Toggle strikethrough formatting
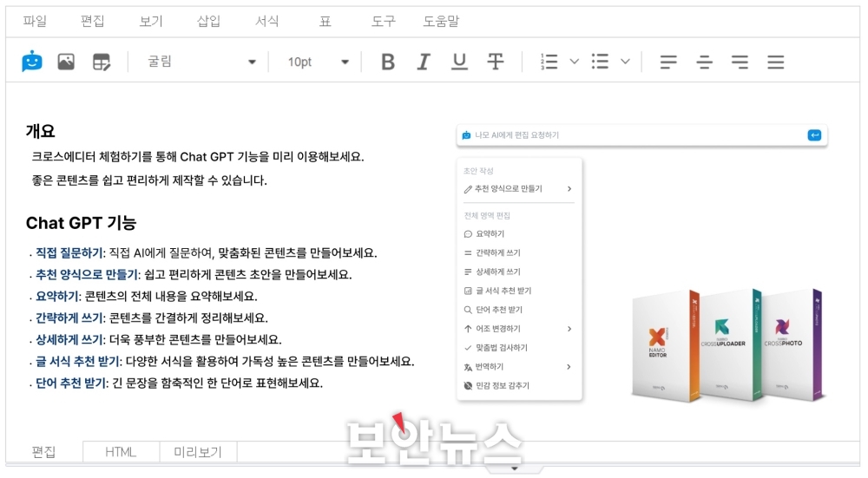 click(x=496, y=62)
